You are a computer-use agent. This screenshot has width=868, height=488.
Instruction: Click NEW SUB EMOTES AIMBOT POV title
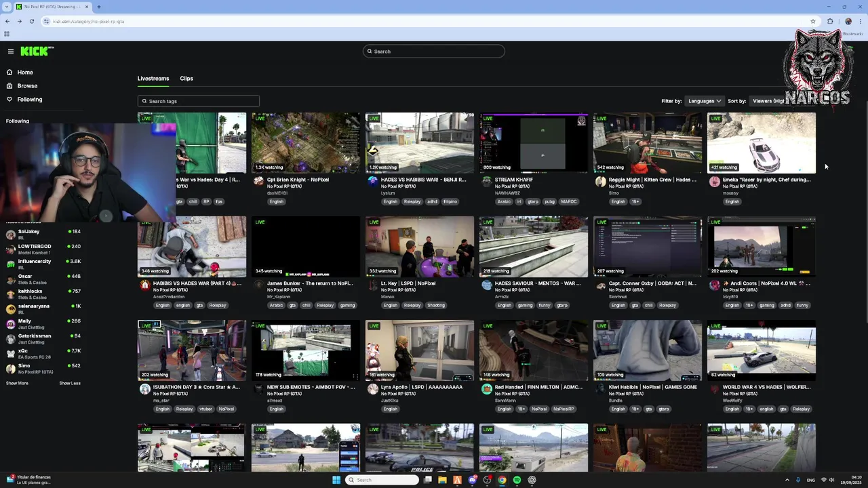tap(311, 387)
